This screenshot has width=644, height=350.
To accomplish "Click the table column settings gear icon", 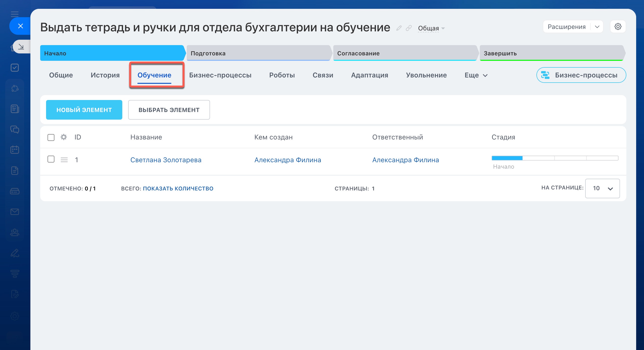I will coord(64,137).
